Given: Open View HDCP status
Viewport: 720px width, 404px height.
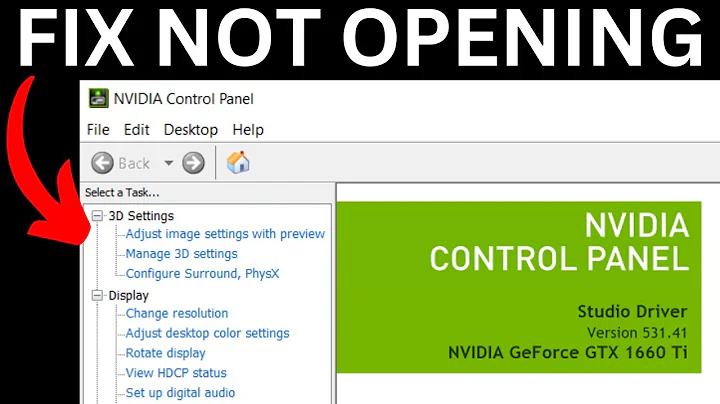Looking at the screenshot, I should (x=176, y=373).
